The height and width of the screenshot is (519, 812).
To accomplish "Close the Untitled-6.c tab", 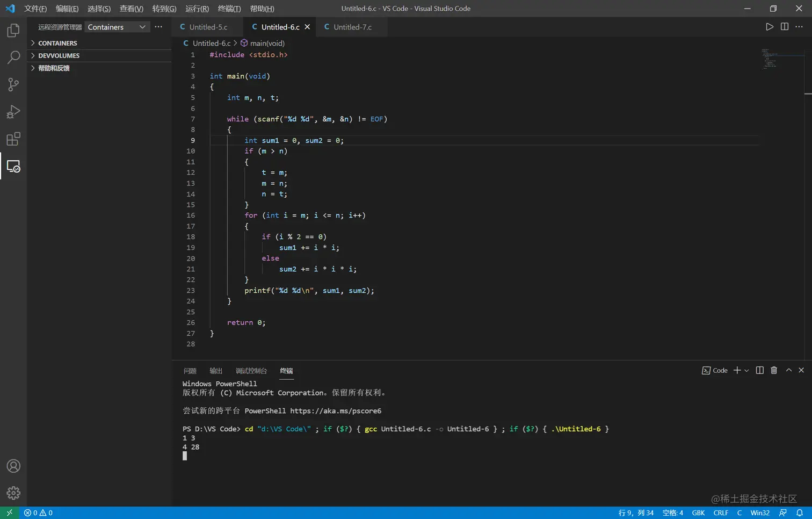I will (x=307, y=27).
